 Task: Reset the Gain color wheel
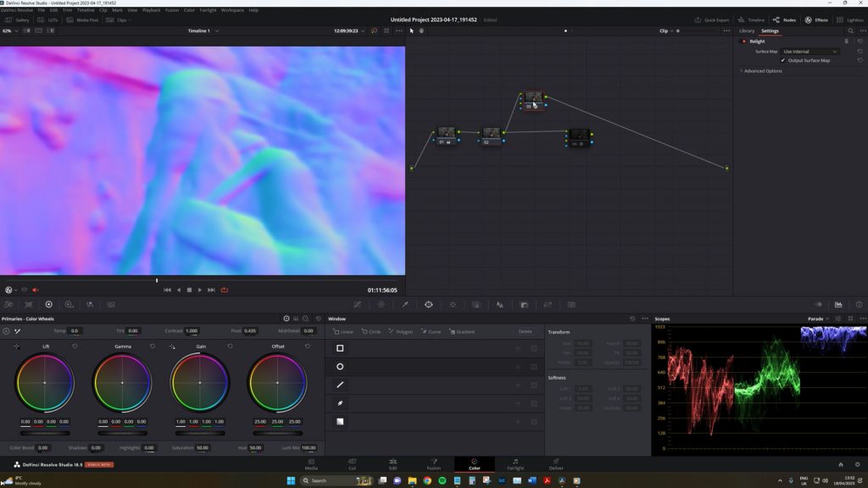pos(230,347)
